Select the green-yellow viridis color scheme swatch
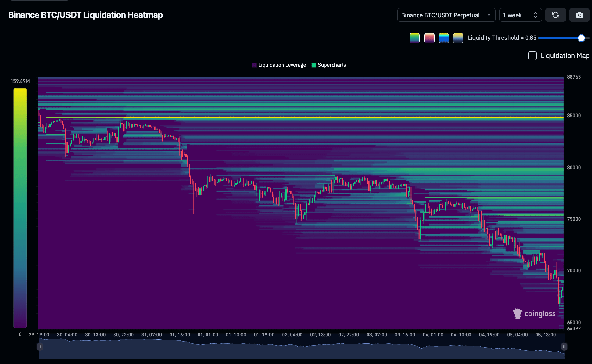Image resolution: width=592 pixels, height=364 pixels. (x=414, y=38)
